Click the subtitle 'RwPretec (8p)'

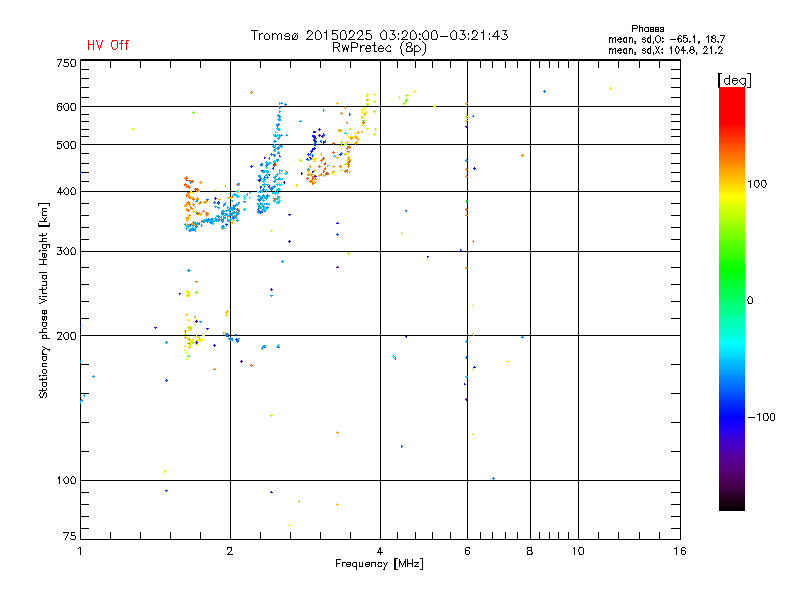click(379, 48)
